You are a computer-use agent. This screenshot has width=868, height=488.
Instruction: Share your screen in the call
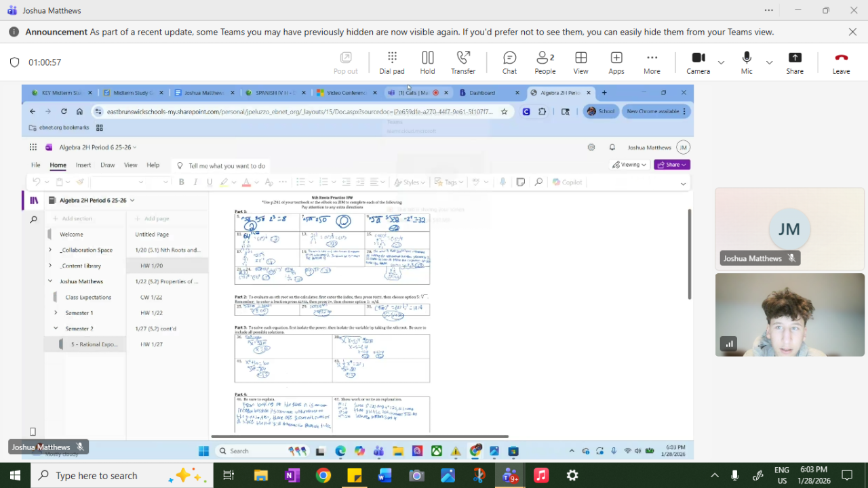pyautogui.click(x=795, y=62)
